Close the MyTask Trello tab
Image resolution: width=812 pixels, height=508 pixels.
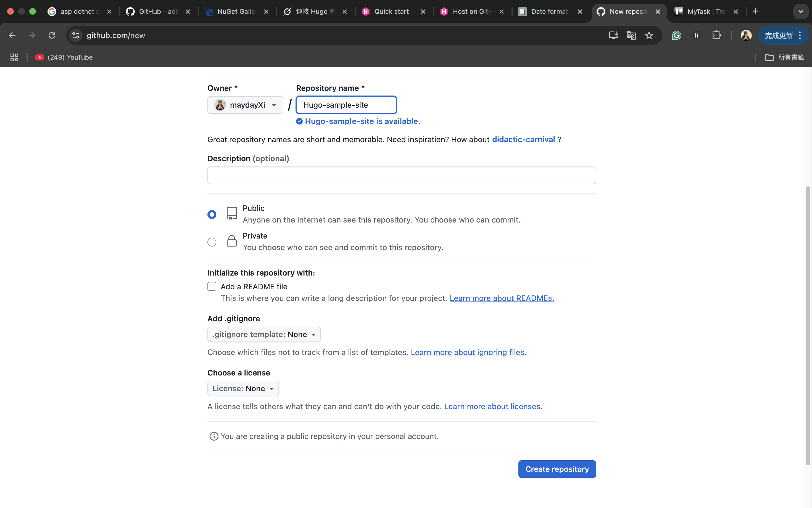[x=736, y=11]
